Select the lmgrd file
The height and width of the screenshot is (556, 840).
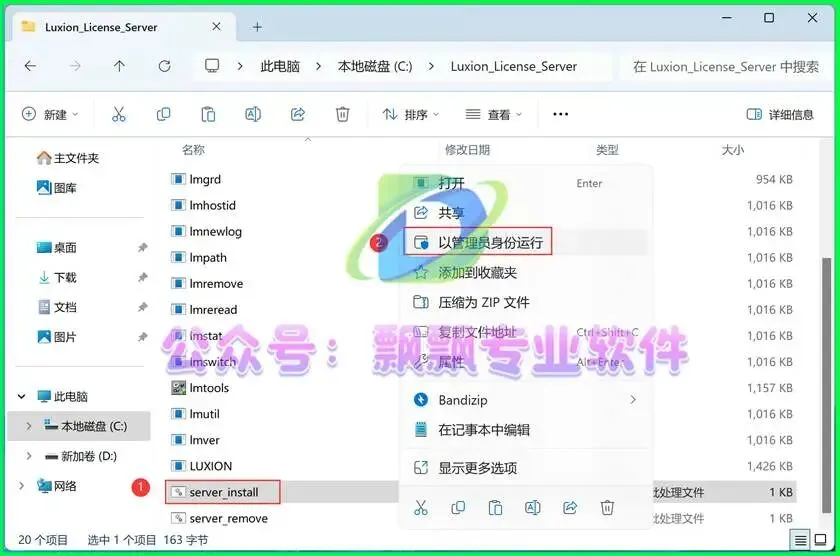[196, 179]
